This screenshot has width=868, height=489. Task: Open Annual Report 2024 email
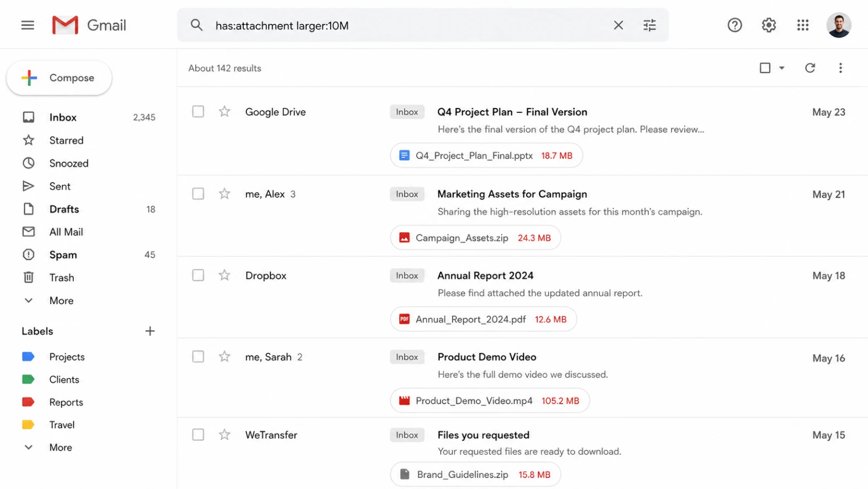486,275
